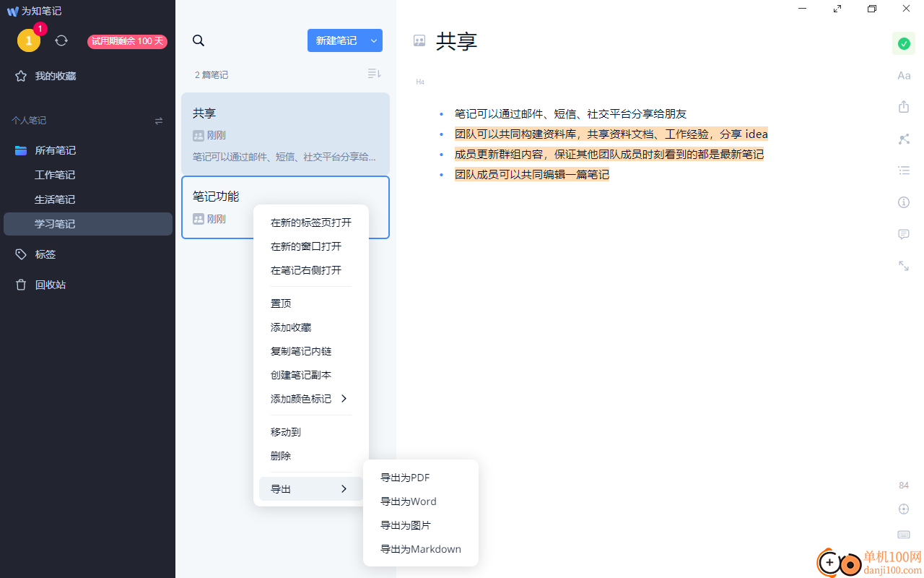The height and width of the screenshot is (578, 924).
Task: Choose 添加收藏 menu entry
Action: [x=311, y=327]
